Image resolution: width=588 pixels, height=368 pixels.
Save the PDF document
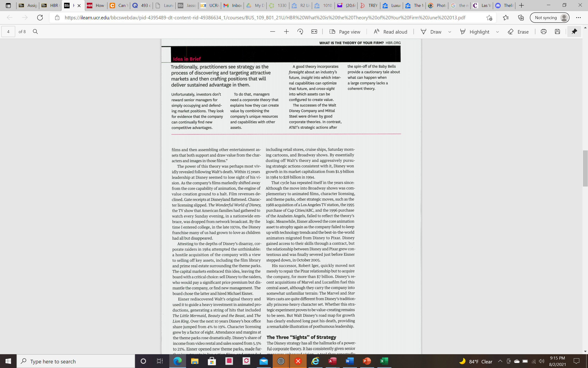(557, 32)
